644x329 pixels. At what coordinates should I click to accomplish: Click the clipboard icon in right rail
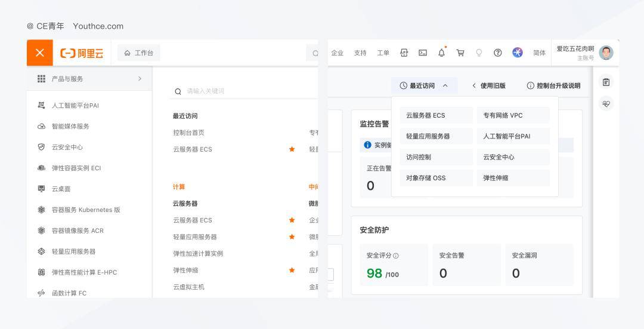(x=606, y=82)
